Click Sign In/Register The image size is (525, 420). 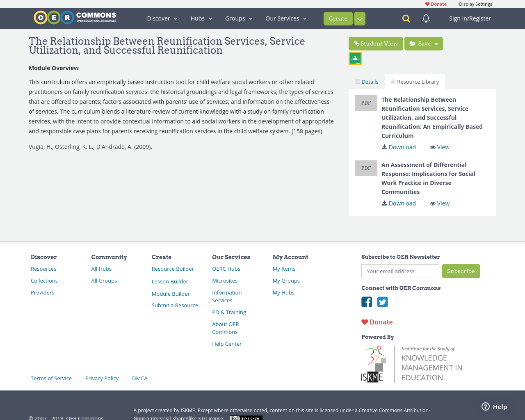(470, 18)
